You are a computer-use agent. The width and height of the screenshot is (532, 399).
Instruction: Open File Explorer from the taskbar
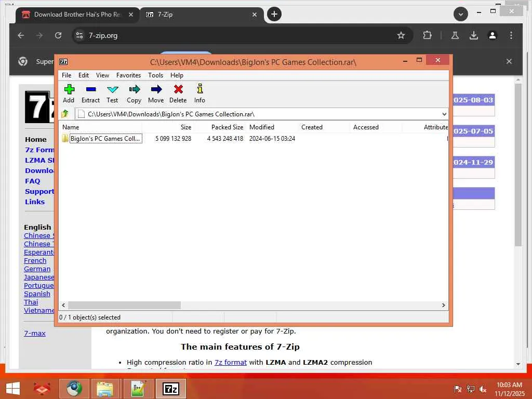[105, 389]
